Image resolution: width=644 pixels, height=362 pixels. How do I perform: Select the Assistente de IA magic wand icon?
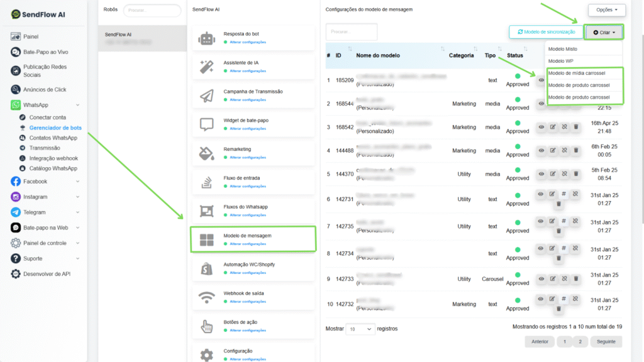pyautogui.click(x=206, y=67)
